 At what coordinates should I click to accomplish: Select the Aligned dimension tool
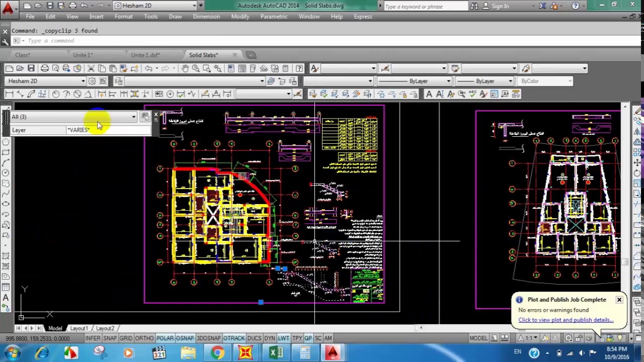(x=20, y=94)
